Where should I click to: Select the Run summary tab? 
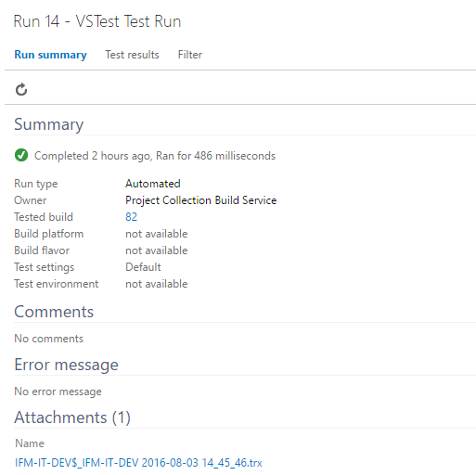coord(50,55)
